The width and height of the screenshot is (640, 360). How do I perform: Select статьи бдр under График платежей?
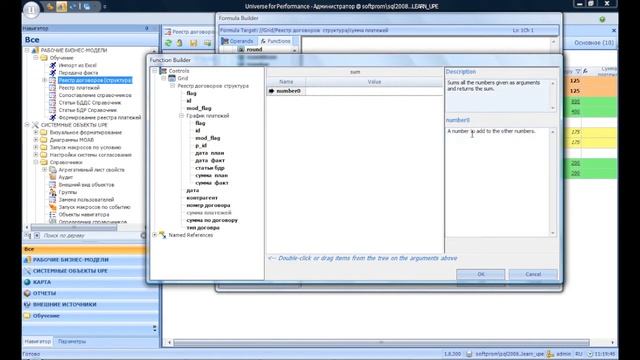(210, 168)
